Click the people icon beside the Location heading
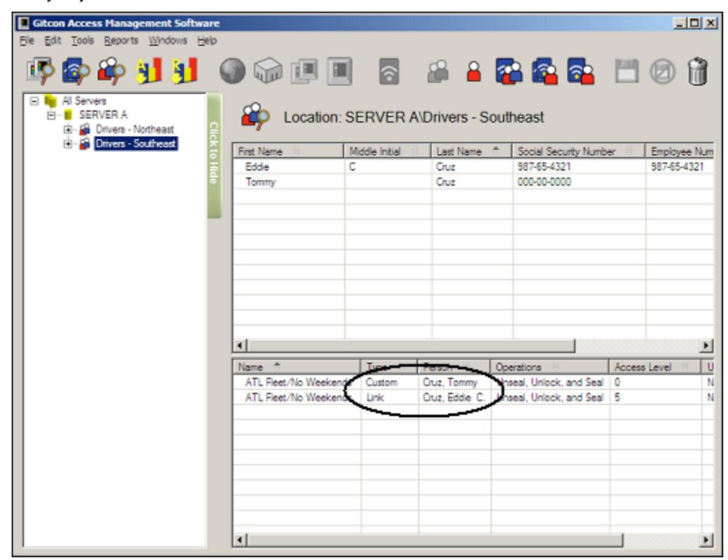The image size is (728, 560). 255,116
